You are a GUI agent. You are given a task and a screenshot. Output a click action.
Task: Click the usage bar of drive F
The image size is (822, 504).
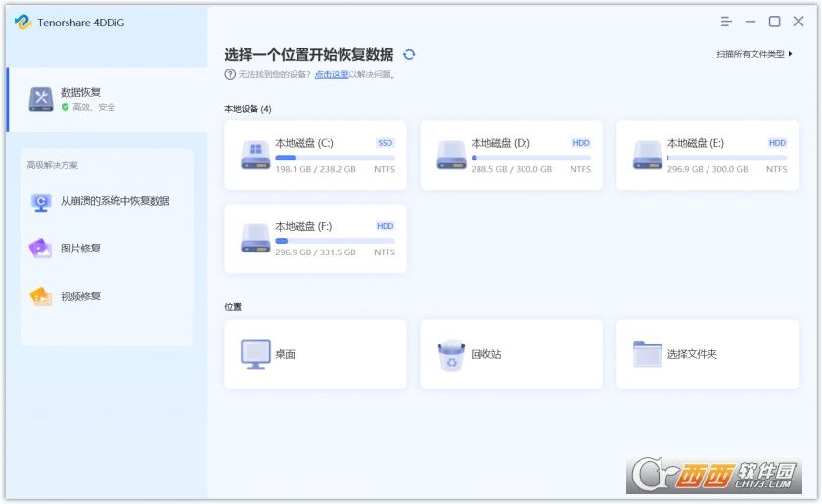335,241
